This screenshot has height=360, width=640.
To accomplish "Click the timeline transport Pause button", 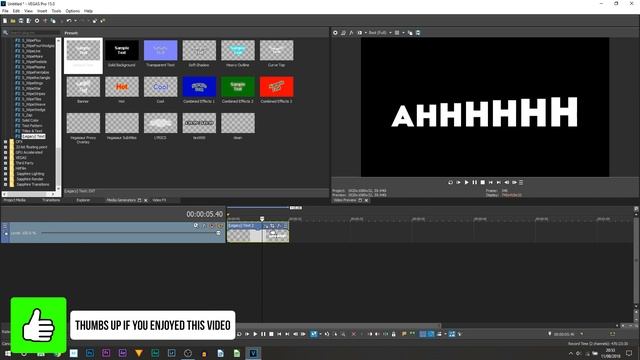I will click(x=263, y=334).
